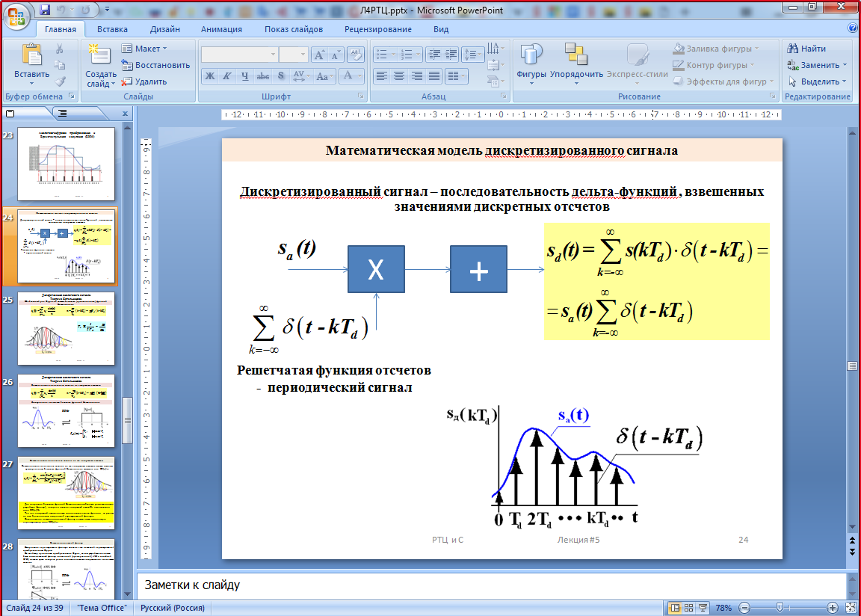
Task: Center the text alignment
Action: coord(399,76)
